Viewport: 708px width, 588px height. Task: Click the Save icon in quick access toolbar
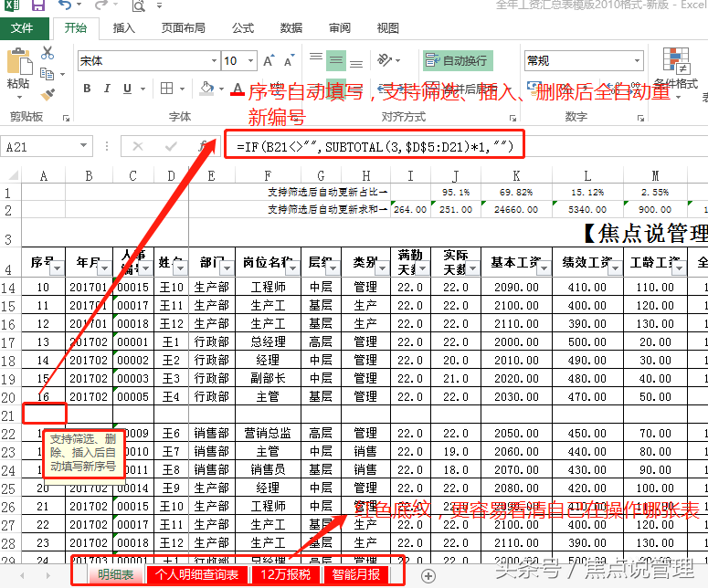point(38,5)
